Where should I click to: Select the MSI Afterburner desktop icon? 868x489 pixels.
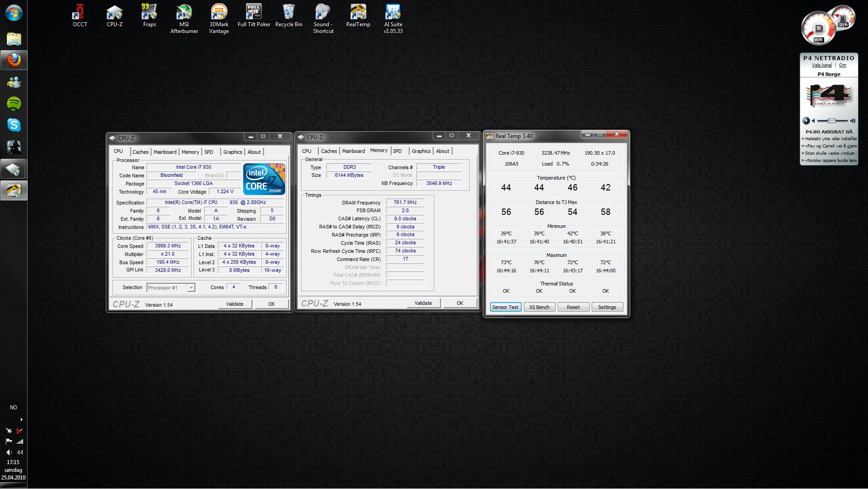point(184,19)
